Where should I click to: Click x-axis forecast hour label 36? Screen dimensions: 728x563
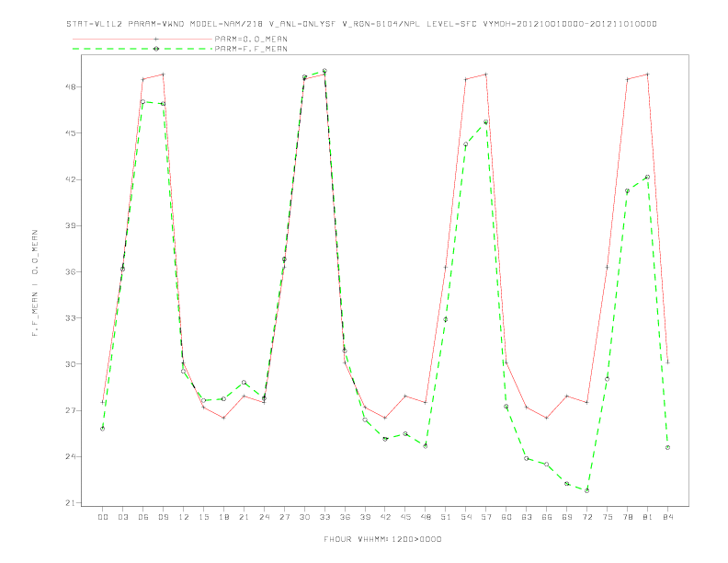[345, 517]
